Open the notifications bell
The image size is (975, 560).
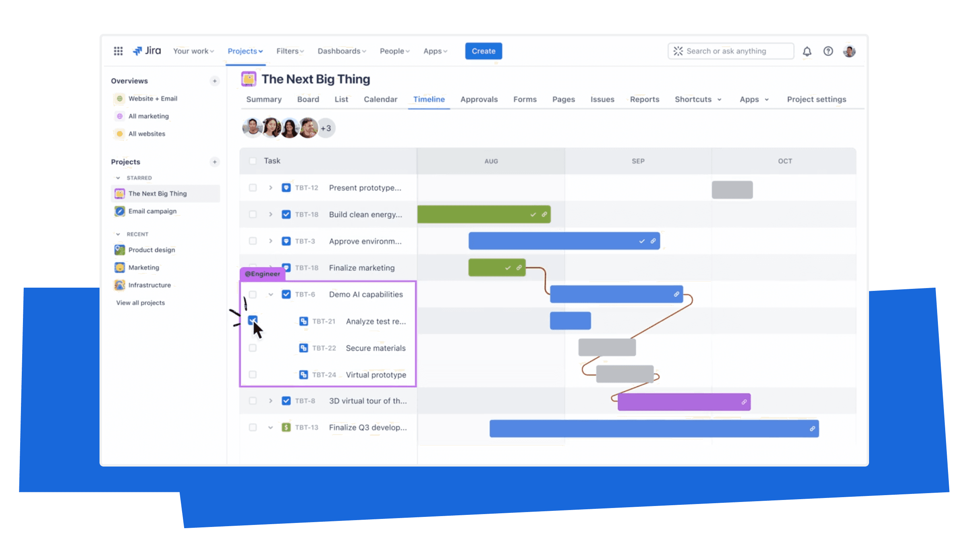pyautogui.click(x=807, y=51)
